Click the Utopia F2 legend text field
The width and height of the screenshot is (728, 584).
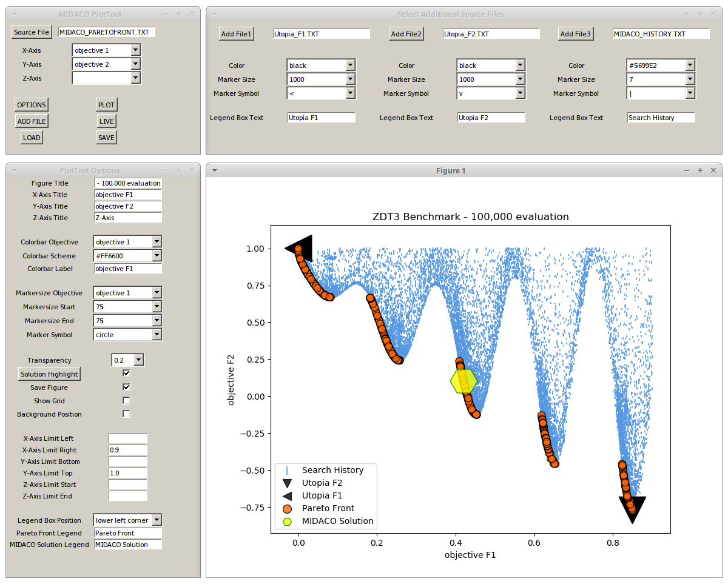(491, 118)
